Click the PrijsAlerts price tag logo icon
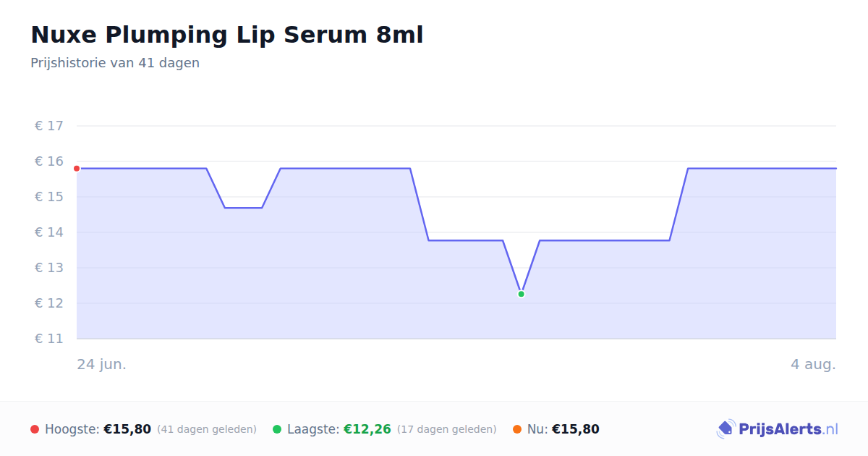Image resolution: width=868 pixels, height=456 pixels. pos(726,429)
